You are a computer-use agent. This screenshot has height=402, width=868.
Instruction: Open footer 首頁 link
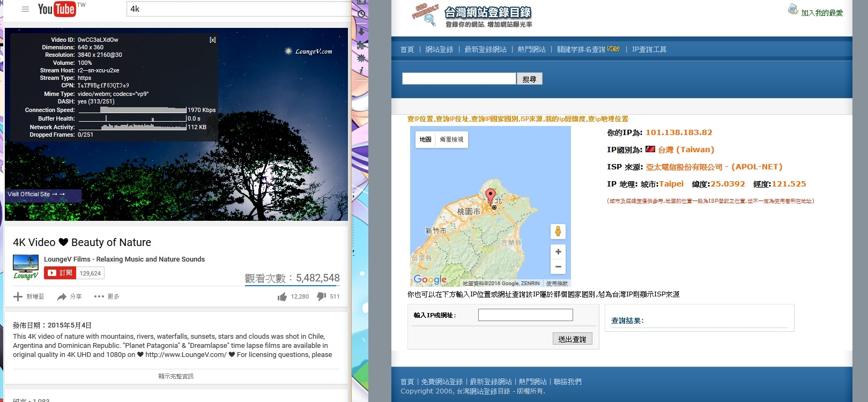tap(407, 382)
